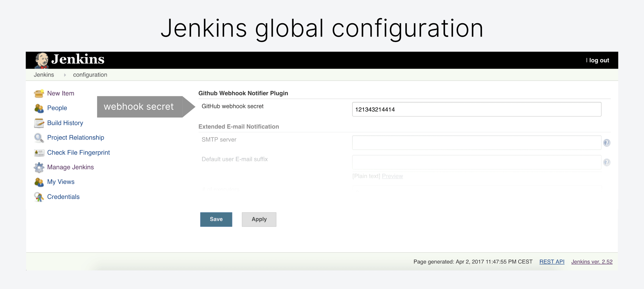Image resolution: width=644 pixels, height=289 pixels.
Task: Click the log out link
Action: click(x=599, y=60)
